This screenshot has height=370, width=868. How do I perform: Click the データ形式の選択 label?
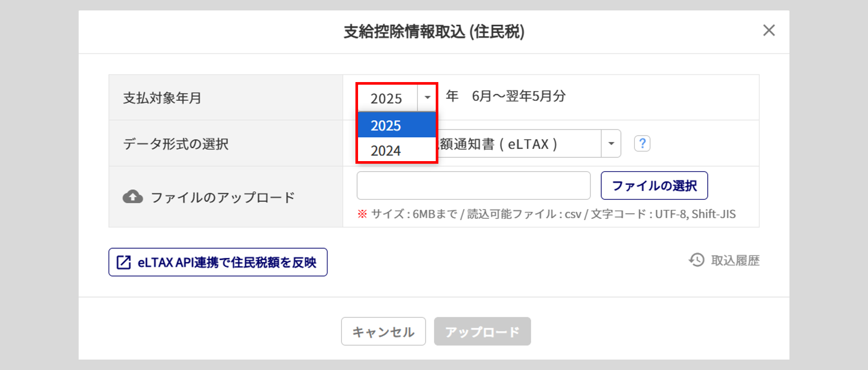175,144
